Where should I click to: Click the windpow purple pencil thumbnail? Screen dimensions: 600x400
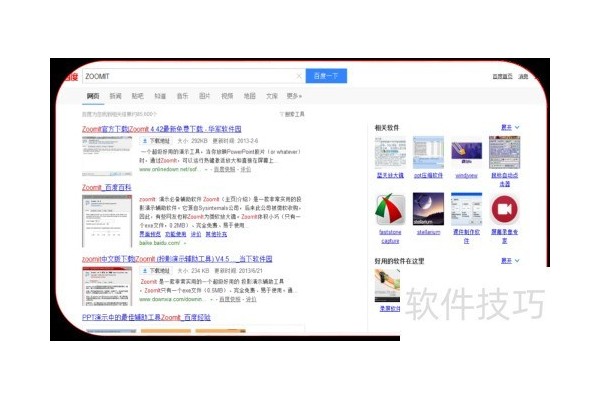tap(466, 152)
